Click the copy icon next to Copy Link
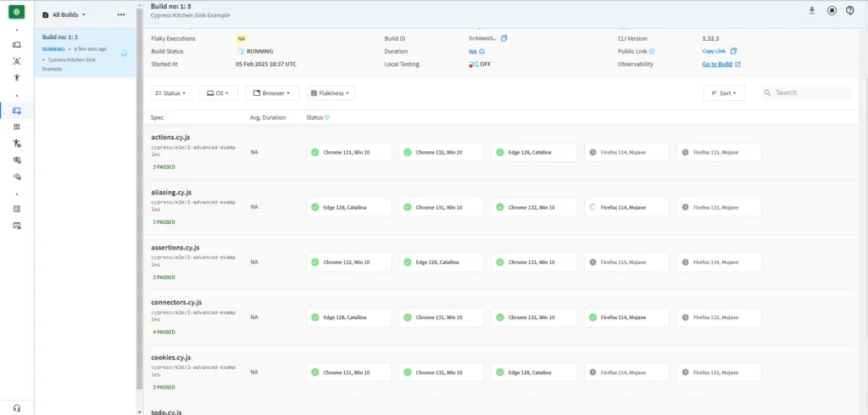868x415 pixels. [x=733, y=51]
